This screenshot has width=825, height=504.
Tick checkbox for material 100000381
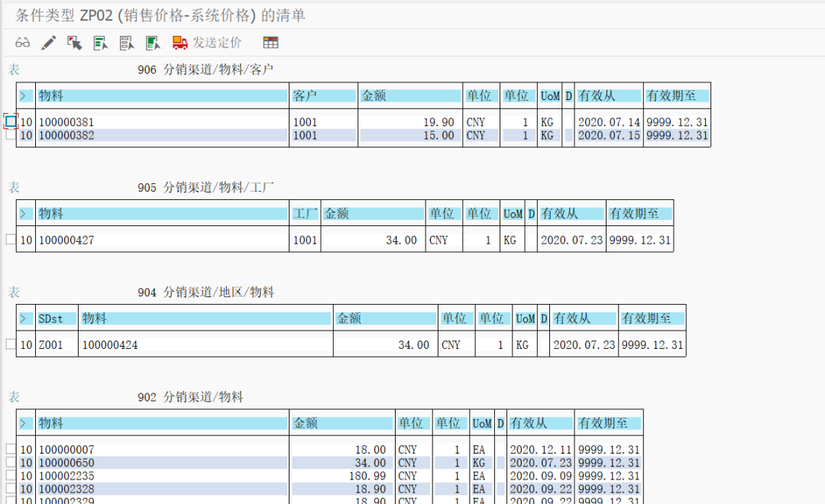pyautogui.click(x=11, y=121)
